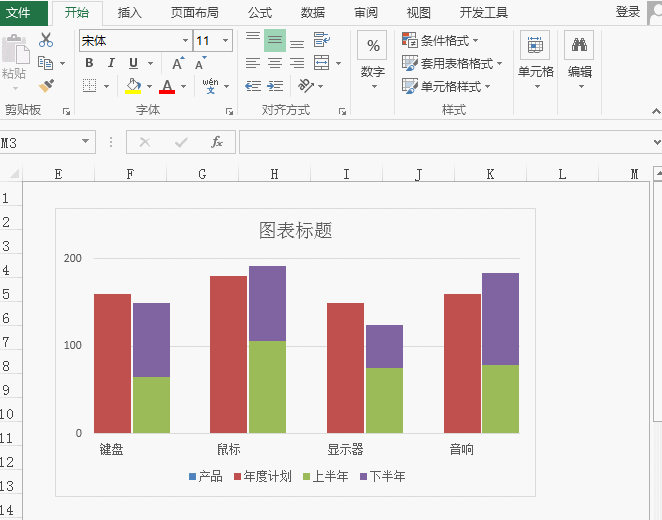Screen dimensions: 662x520
Task: Click the Cut scissors icon
Action: tap(46, 40)
